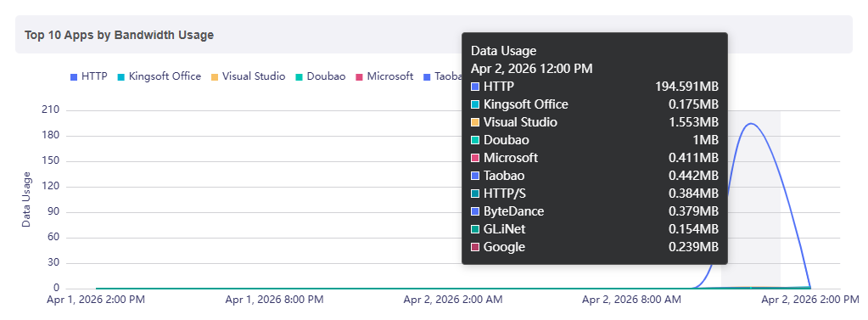Click the ByteDance row label in tooltip

point(513,211)
